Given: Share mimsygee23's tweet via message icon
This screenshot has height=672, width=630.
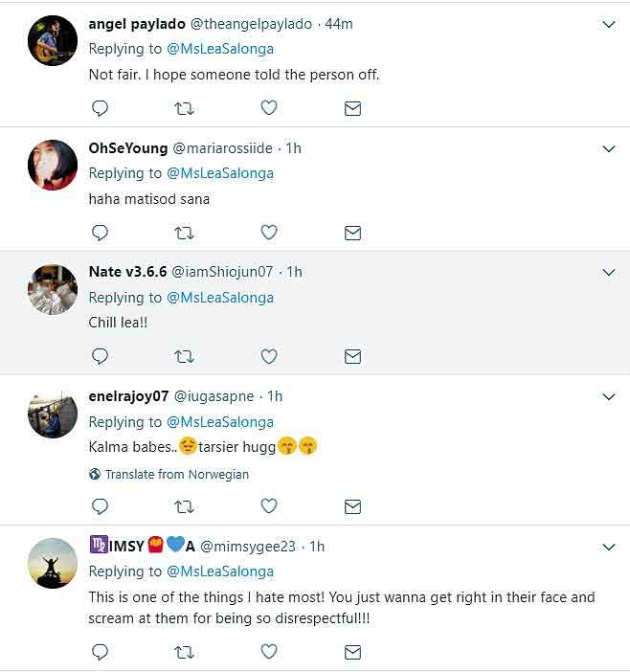Looking at the screenshot, I should [352, 652].
